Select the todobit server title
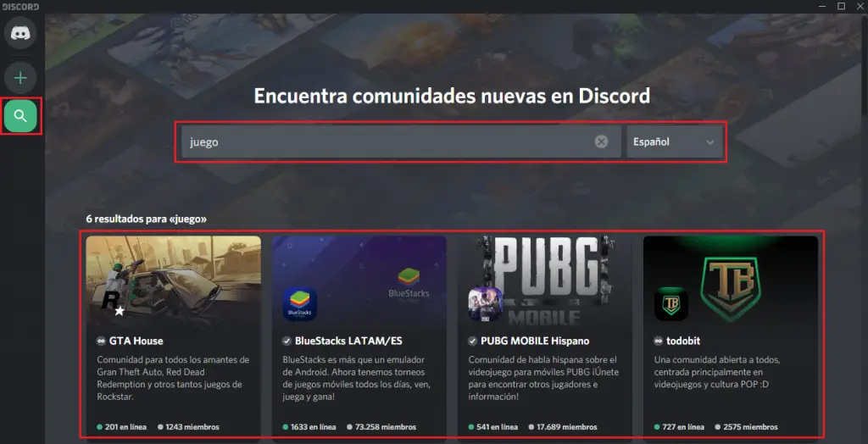 click(684, 341)
